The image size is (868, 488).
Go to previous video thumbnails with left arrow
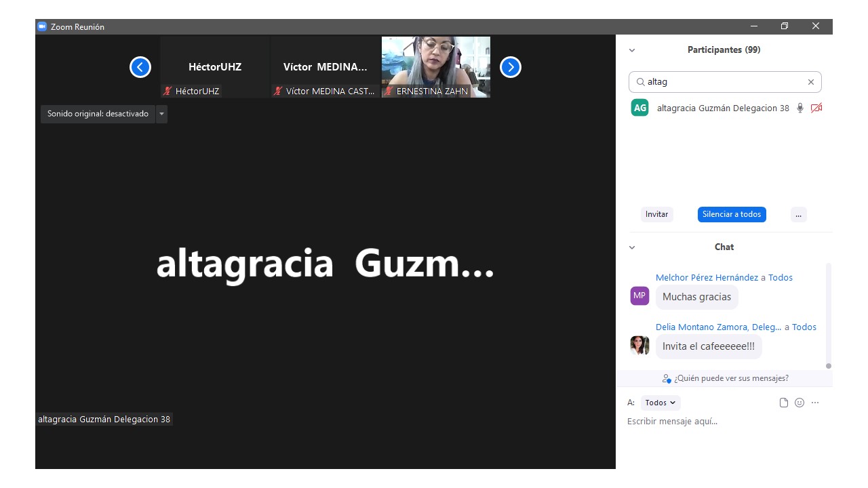point(140,67)
